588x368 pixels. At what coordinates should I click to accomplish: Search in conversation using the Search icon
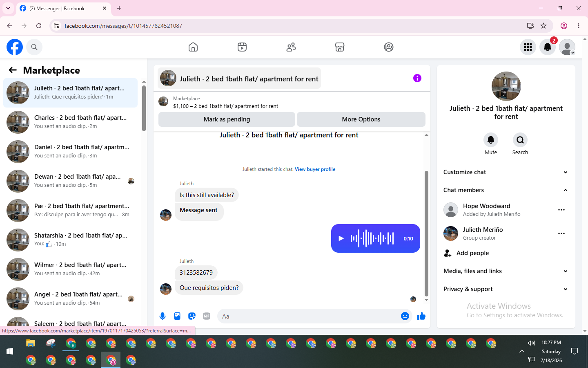(520, 140)
